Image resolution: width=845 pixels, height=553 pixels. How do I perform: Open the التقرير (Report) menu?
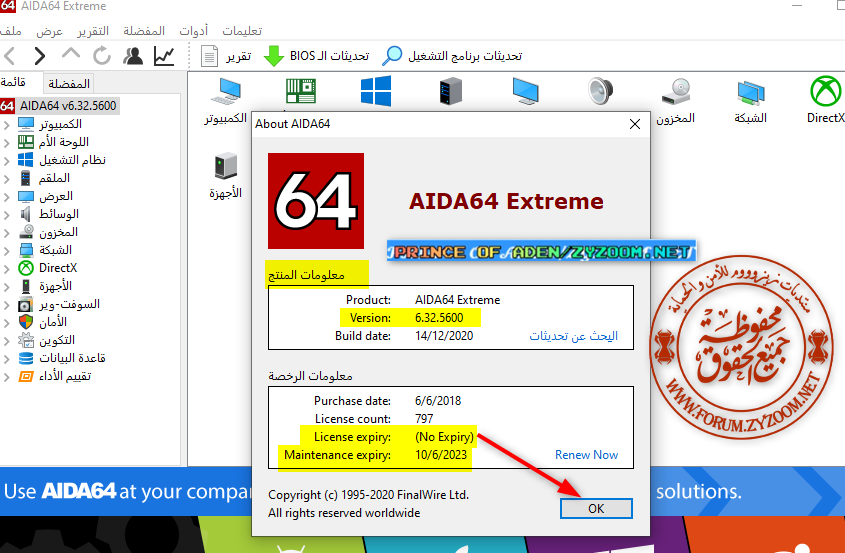(x=93, y=31)
